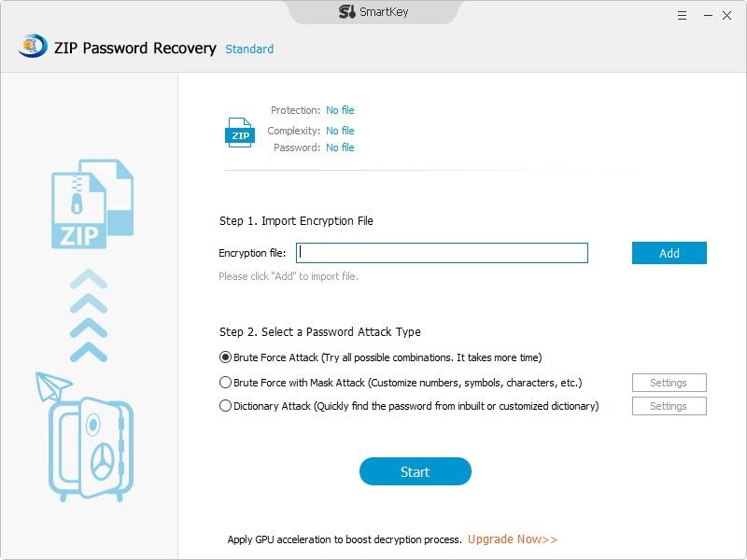Choose the Dictionary Attack radio button
This screenshot has height=560, width=747.
225,406
